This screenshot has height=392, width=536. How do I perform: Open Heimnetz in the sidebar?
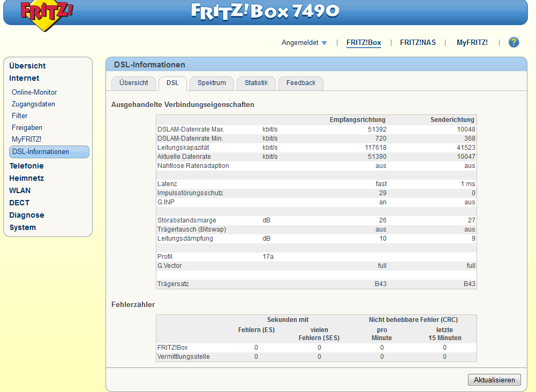[26, 178]
